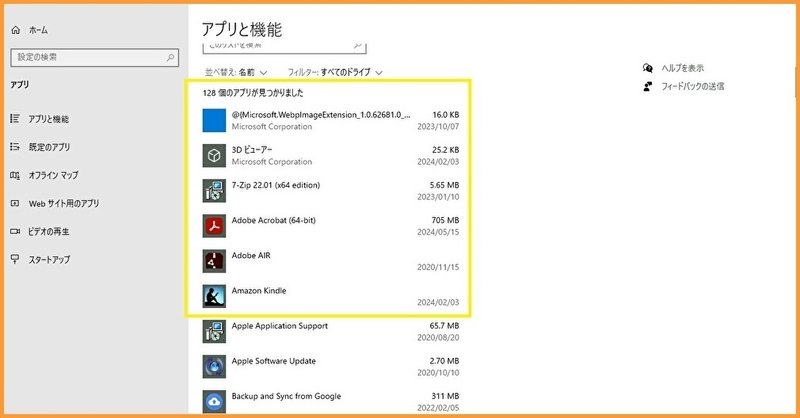
Task: Open the 並べ替え: 名前 sort dropdown
Action: click(x=236, y=72)
